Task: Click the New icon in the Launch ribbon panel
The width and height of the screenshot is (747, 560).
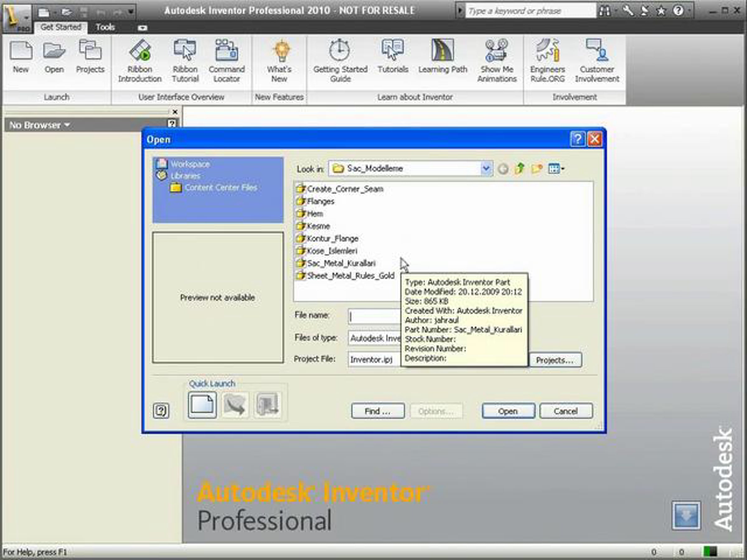Action: click(21, 56)
